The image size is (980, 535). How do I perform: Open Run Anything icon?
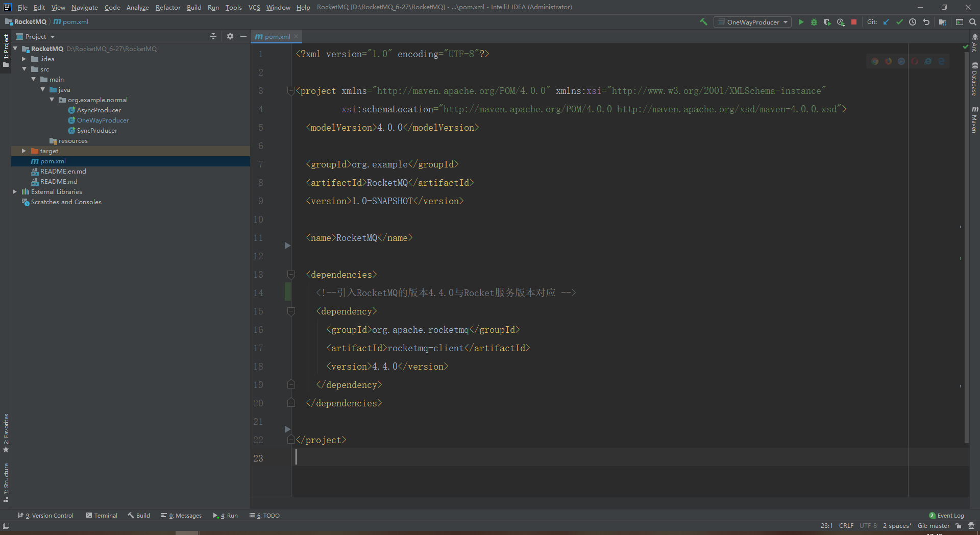pos(960,22)
